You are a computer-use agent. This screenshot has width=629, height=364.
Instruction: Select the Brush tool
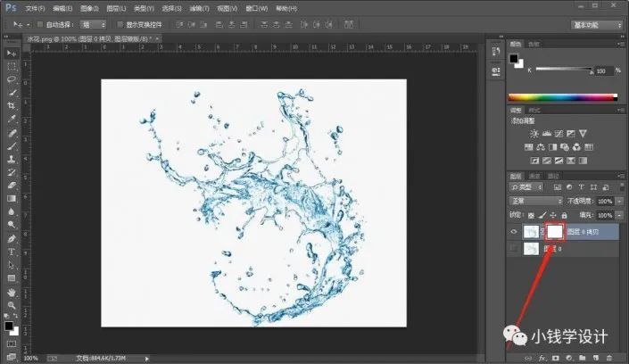click(x=12, y=146)
